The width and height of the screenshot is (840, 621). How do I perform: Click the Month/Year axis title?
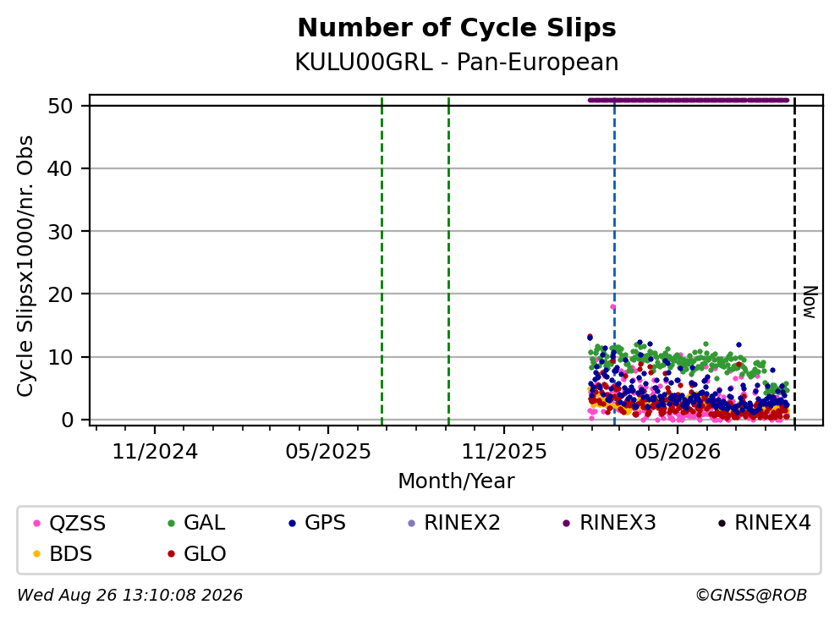click(x=457, y=481)
